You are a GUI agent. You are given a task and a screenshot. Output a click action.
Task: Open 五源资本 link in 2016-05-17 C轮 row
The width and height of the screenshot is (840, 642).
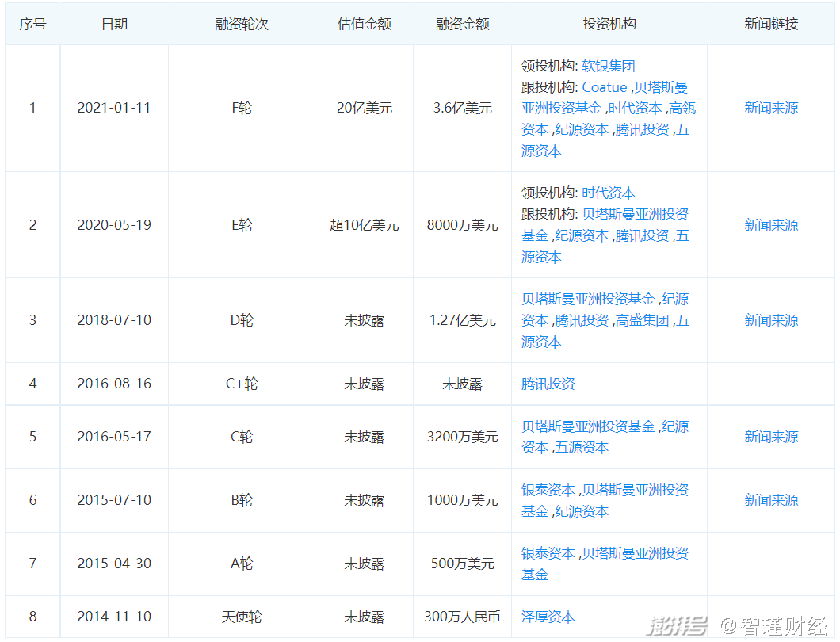[x=582, y=448]
